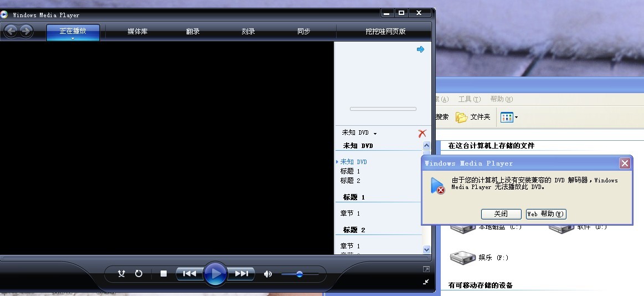Select the 娱乐 (F:) drive icon
Screen dimensions: 644x296
(463, 257)
